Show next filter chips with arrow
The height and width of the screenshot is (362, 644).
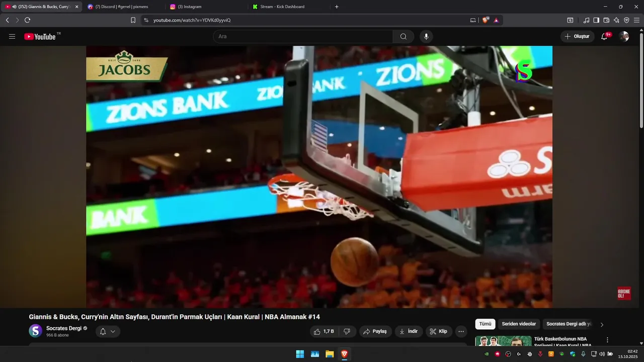(602, 325)
